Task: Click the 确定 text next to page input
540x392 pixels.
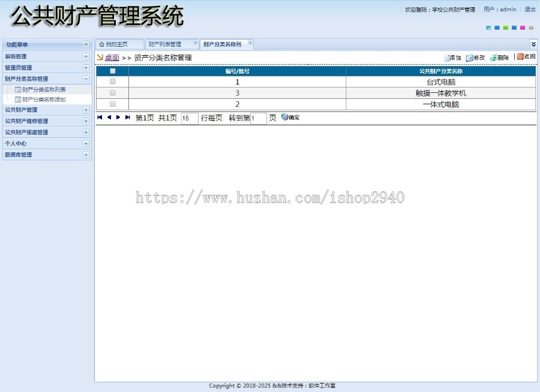Action: tap(294, 117)
